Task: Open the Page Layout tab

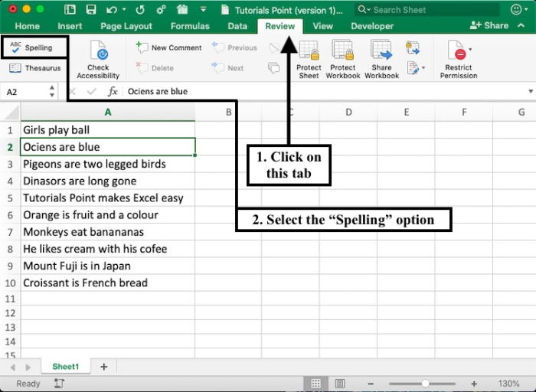Action: 126,26
